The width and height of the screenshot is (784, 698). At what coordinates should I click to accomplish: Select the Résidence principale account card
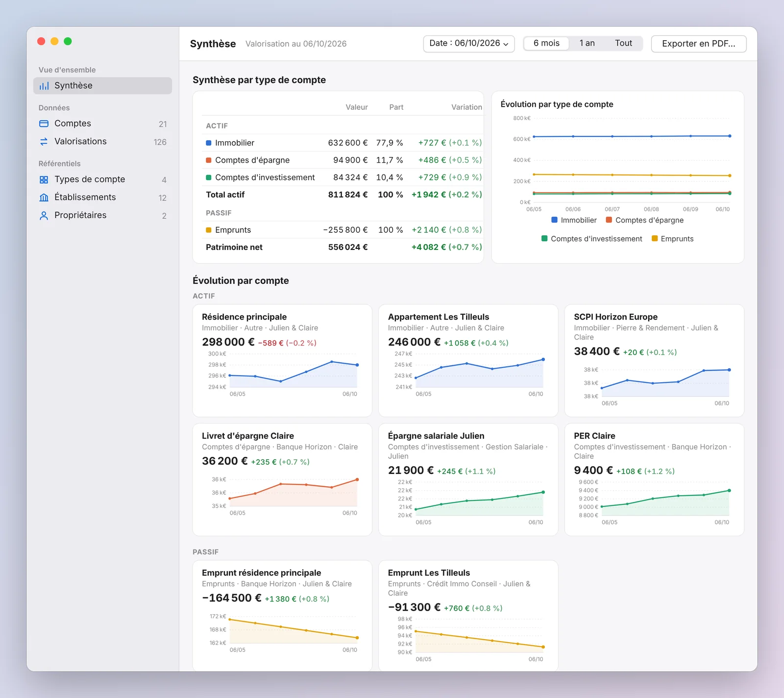282,361
